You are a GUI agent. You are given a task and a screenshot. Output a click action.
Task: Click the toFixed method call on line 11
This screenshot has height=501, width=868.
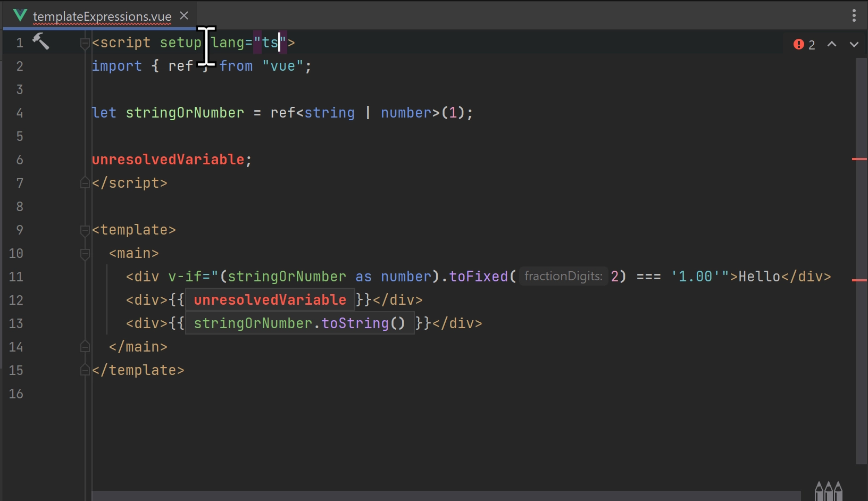479,277
